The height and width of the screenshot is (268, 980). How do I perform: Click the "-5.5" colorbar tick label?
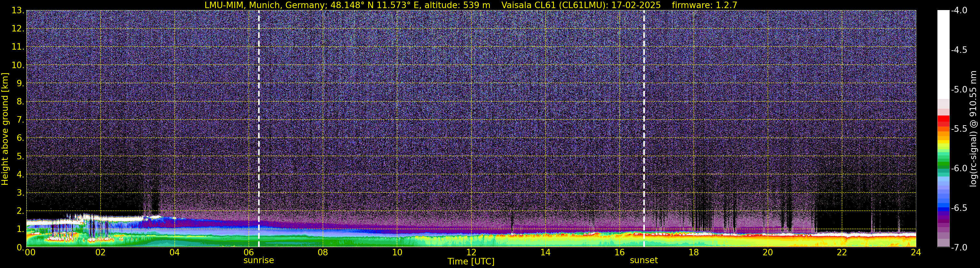[x=959, y=129]
